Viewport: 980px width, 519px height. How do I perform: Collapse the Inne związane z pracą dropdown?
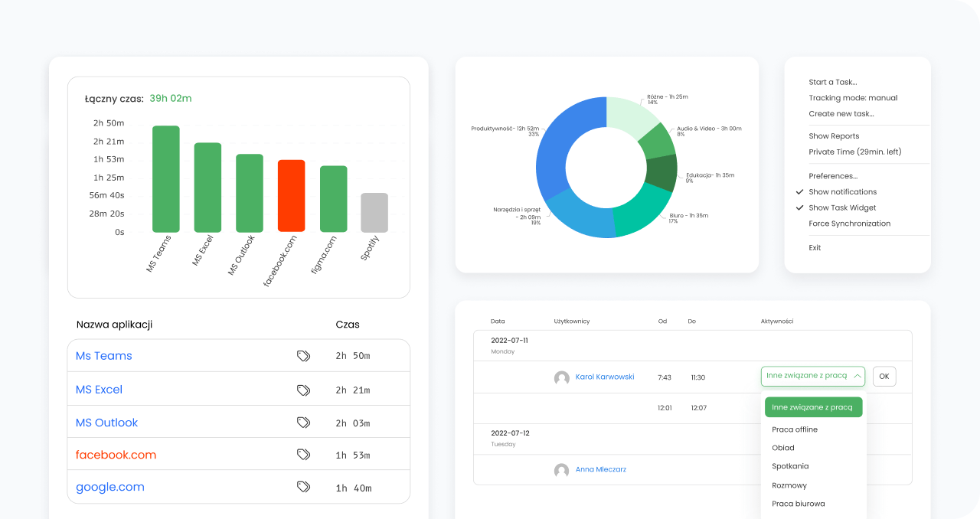tap(857, 376)
